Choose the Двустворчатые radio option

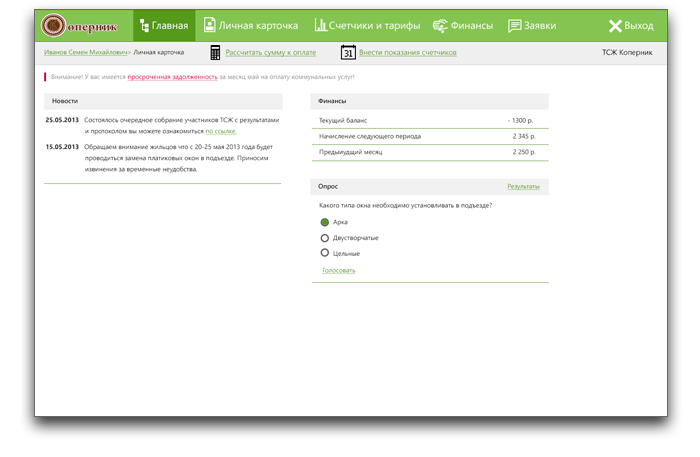point(324,238)
